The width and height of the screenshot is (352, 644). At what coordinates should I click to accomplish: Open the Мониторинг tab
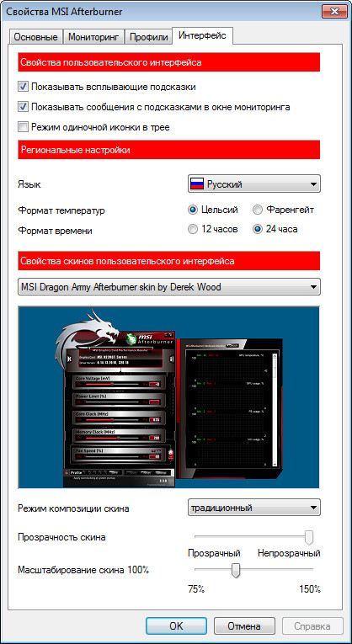(x=93, y=37)
